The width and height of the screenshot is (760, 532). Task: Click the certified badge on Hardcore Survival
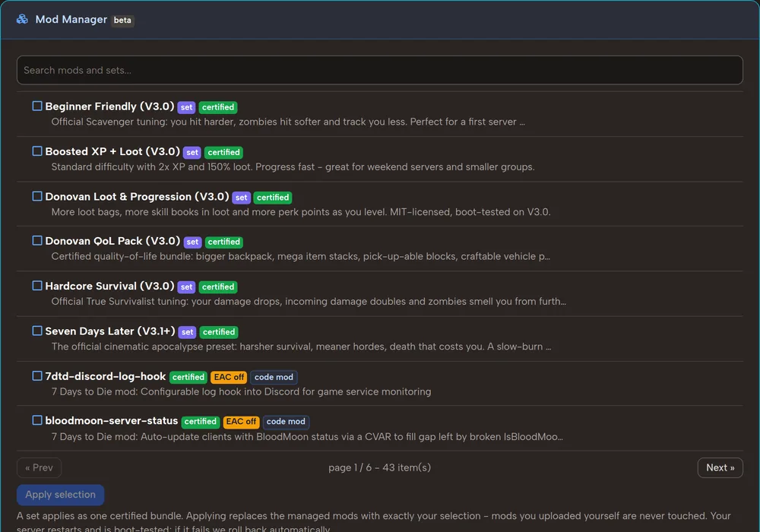(218, 287)
